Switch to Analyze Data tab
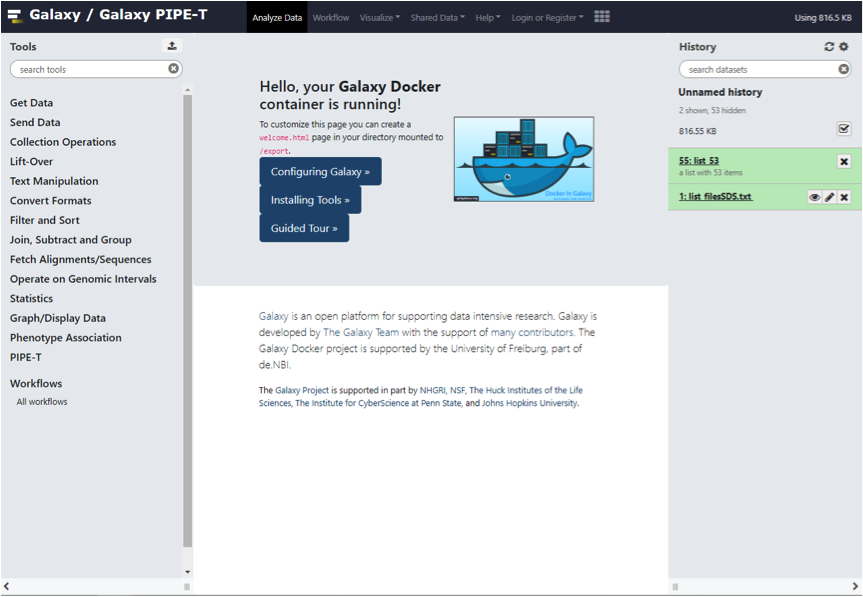The height and width of the screenshot is (597, 863). [277, 18]
